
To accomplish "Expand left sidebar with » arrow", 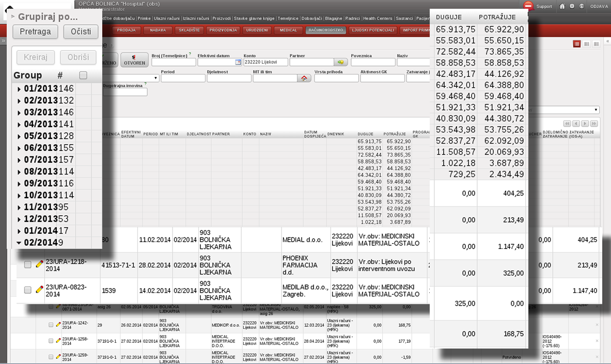I will [3, 41].
